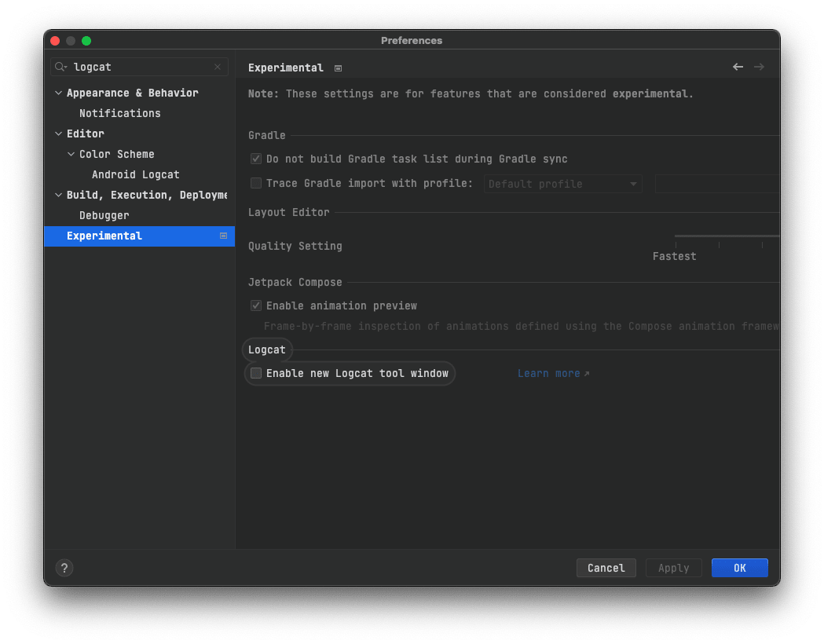Click the small icon on Experimental sidebar row

tap(223, 236)
